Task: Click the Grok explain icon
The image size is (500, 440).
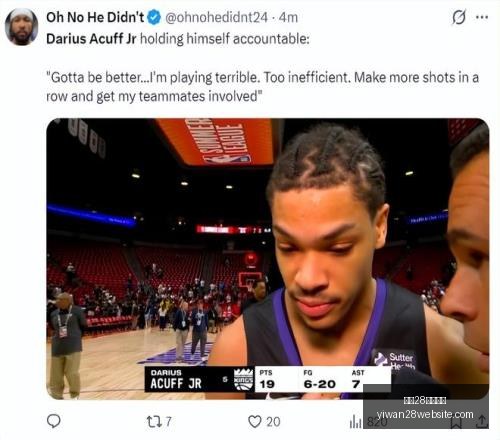Action: 459,17
